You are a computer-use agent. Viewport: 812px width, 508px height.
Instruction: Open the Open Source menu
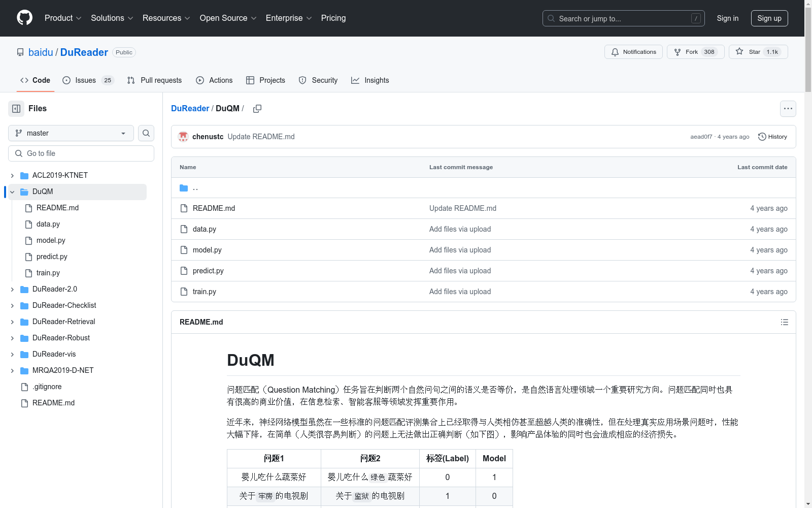tap(228, 18)
